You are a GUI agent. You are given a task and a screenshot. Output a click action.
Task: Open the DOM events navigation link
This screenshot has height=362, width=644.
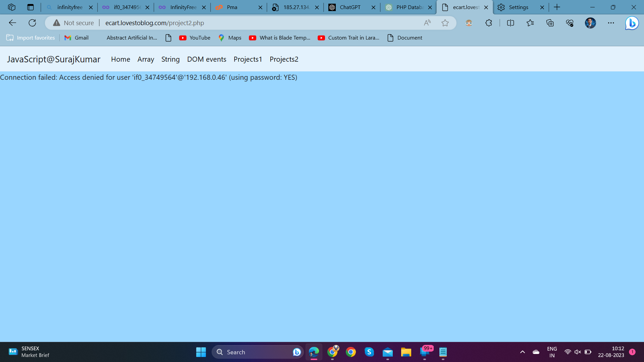pyautogui.click(x=207, y=59)
